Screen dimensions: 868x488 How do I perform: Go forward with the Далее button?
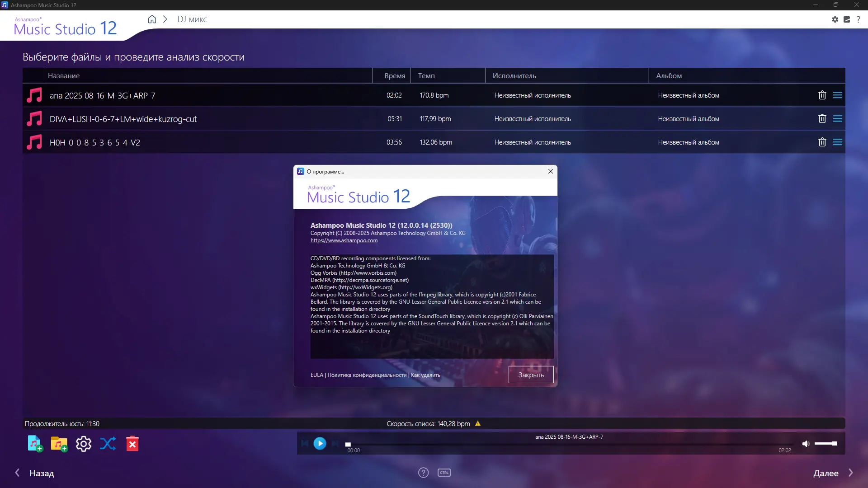(832, 473)
